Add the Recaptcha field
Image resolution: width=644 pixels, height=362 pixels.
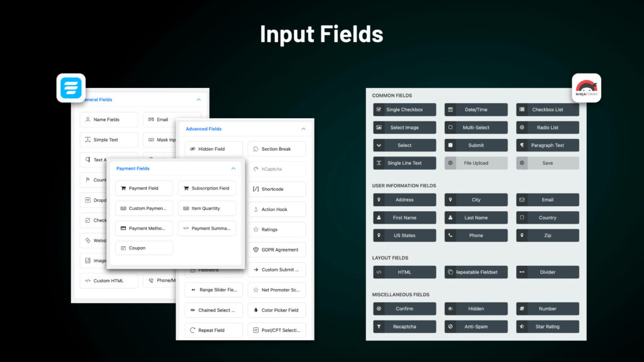pos(404,327)
